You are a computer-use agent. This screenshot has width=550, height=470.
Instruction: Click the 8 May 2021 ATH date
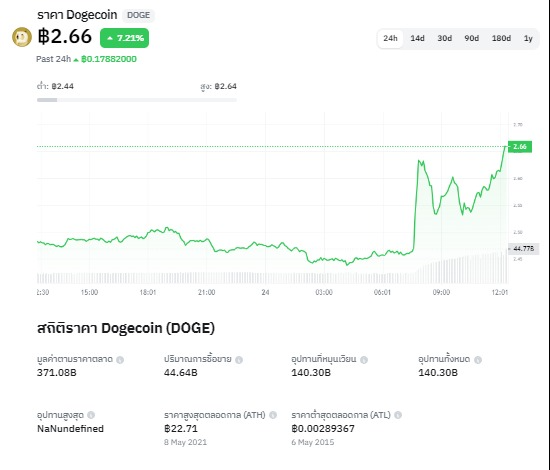[185, 442]
